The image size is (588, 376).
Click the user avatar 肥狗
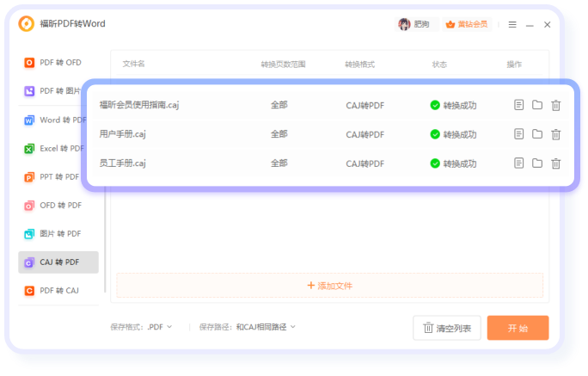pyautogui.click(x=404, y=24)
